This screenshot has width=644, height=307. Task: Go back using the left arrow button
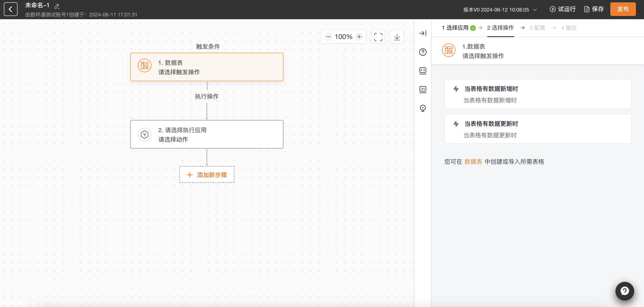pyautogui.click(x=10, y=9)
